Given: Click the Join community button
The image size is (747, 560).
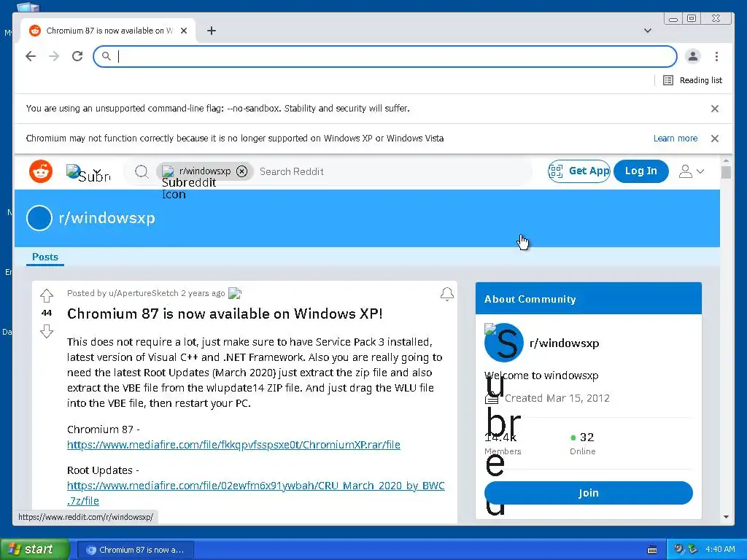Looking at the screenshot, I should click(x=589, y=493).
